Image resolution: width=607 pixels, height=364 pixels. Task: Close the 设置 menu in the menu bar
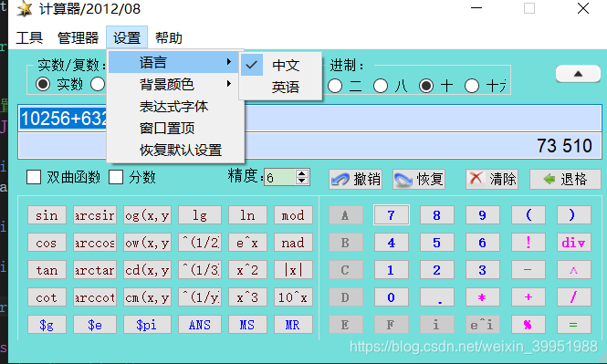(127, 38)
